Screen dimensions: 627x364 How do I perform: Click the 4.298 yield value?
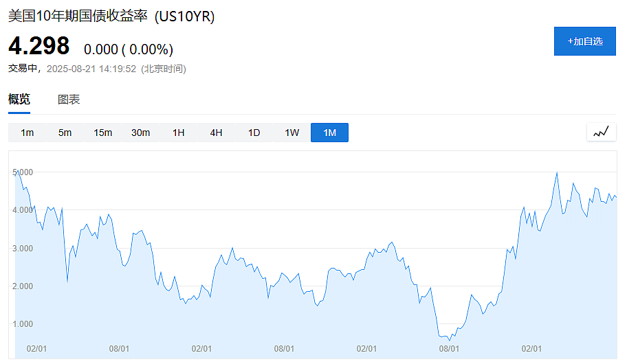click(x=38, y=46)
